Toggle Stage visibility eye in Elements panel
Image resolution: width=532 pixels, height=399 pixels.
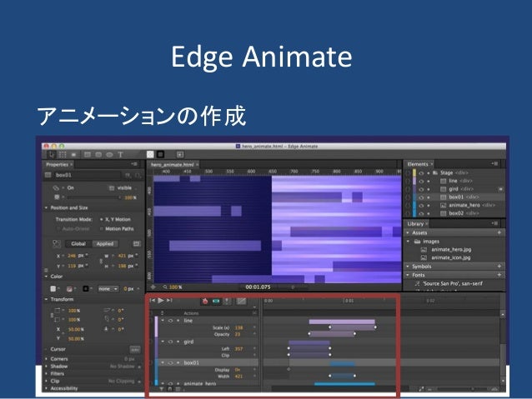coord(421,173)
